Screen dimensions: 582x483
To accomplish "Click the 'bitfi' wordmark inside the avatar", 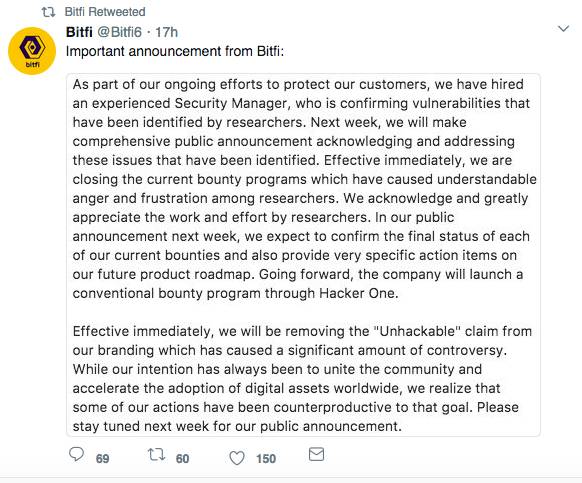I will click(x=32, y=65).
